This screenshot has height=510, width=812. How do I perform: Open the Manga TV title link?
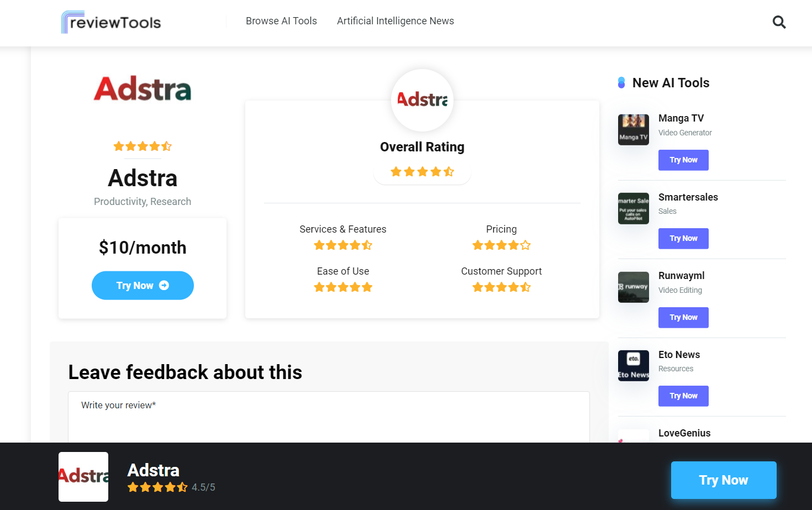[681, 118]
